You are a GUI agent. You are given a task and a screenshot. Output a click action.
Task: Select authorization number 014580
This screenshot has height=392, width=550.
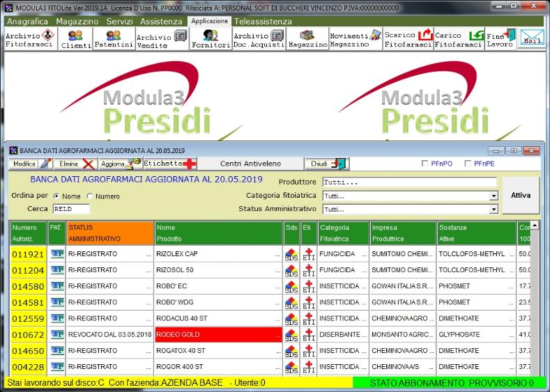pos(29,287)
